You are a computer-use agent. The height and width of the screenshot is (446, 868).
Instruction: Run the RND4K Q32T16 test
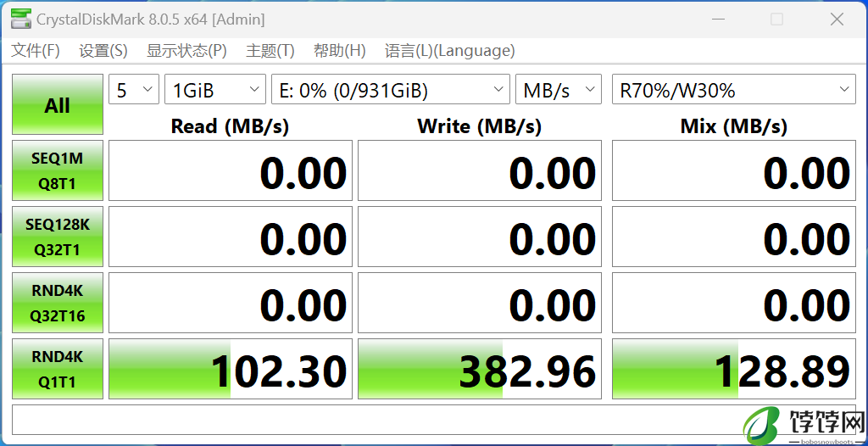pos(58,303)
